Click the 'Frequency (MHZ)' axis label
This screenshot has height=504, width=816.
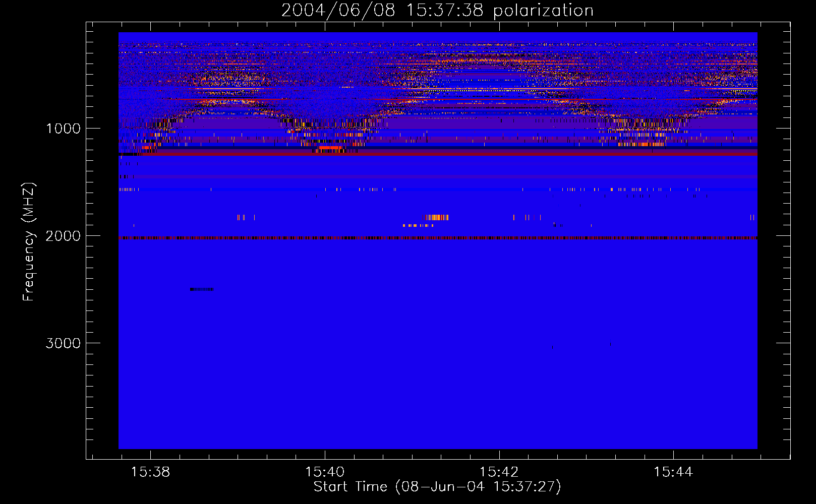(30, 241)
